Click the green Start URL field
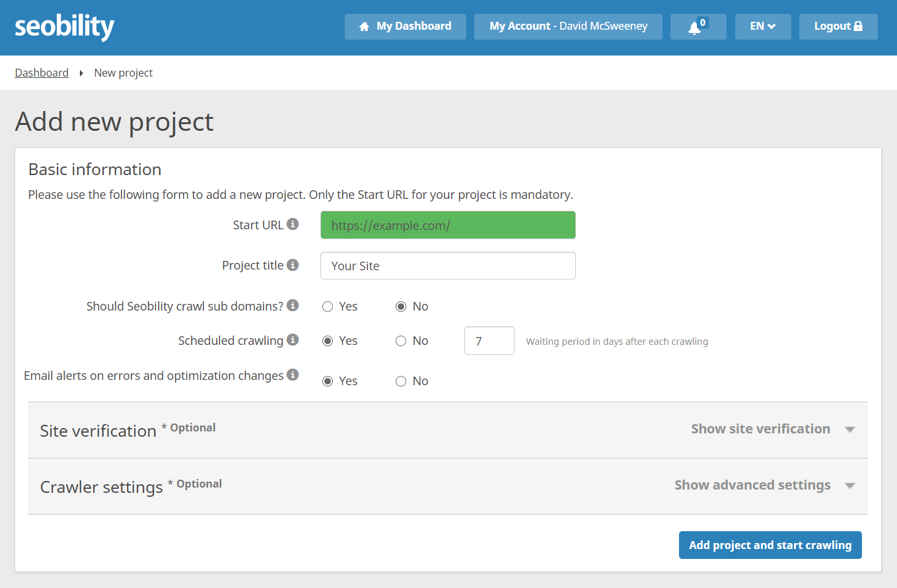Image resolution: width=897 pixels, height=588 pixels. [x=448, y=225]
